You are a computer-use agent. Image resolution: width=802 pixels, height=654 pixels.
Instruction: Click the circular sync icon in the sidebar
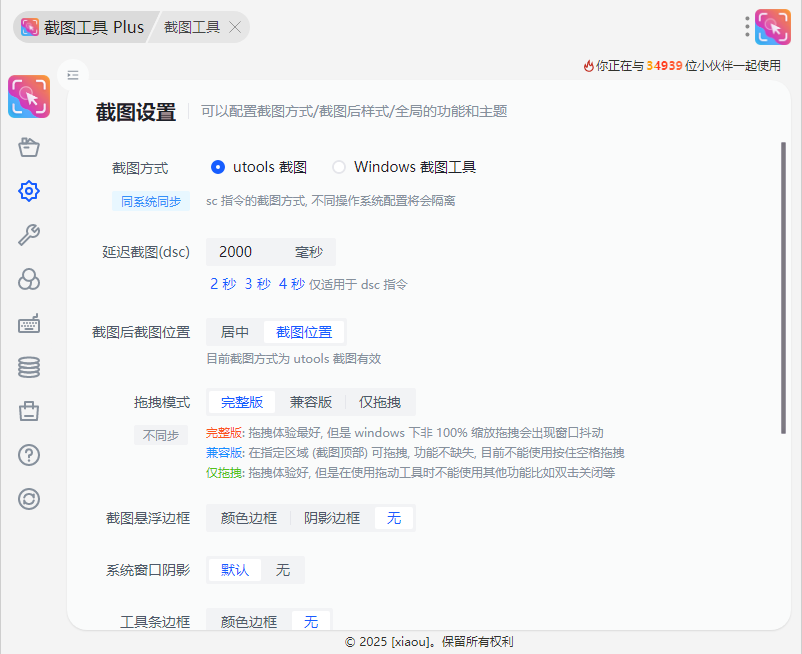[x=29, y=499]
